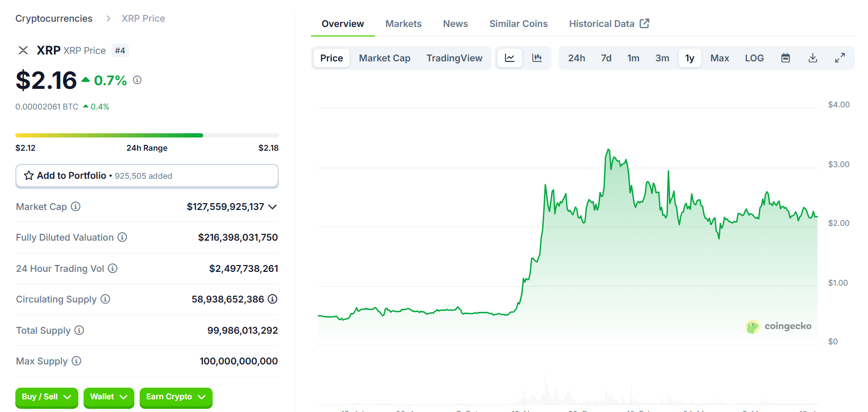The image size is (868, 412).
Task: Select the 1y time range
Action: click(x=690, y=58)
